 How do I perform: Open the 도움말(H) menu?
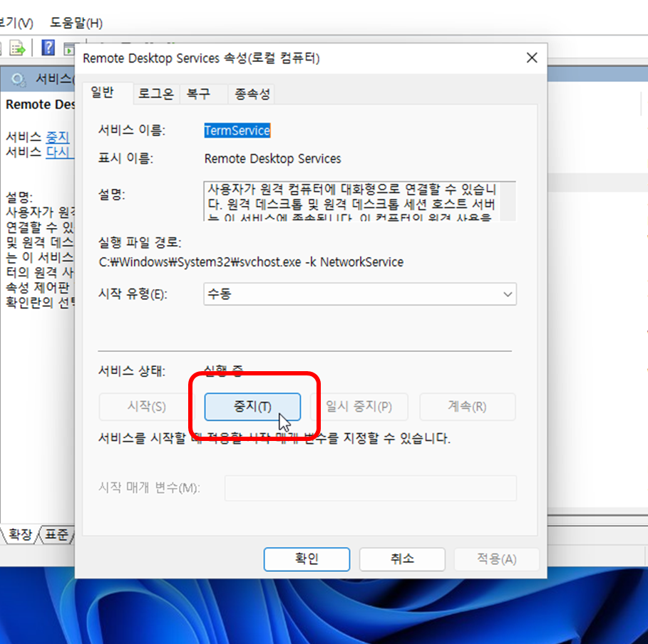point(76,22)
